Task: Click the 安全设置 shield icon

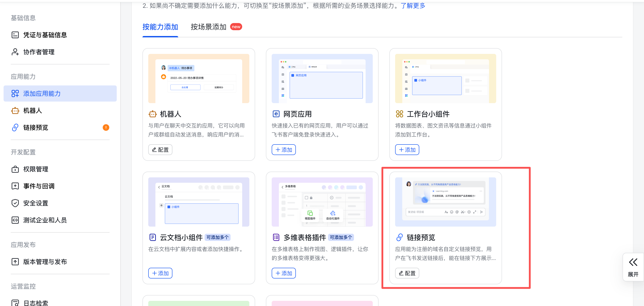Action: click(15, 203)
